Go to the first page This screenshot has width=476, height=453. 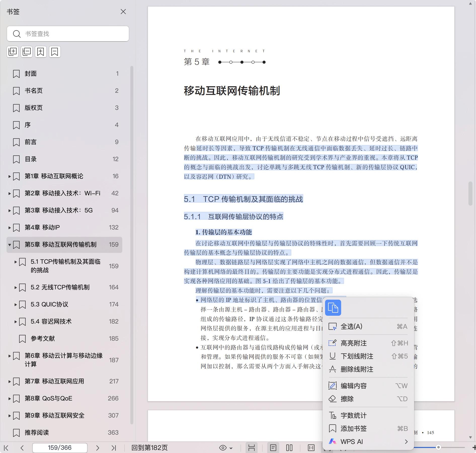pos(6,448)
